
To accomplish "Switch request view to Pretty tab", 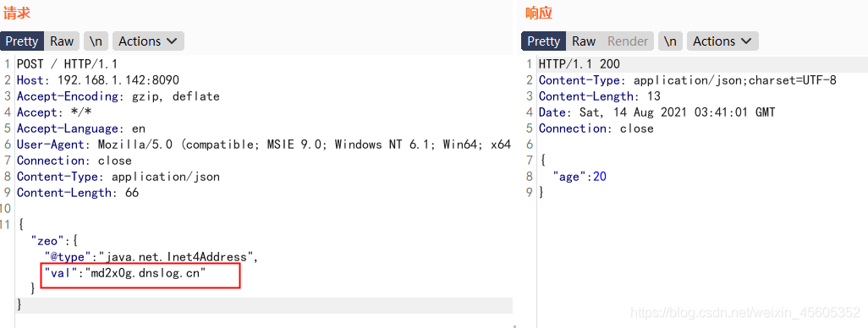I will [x=22, y=41].
